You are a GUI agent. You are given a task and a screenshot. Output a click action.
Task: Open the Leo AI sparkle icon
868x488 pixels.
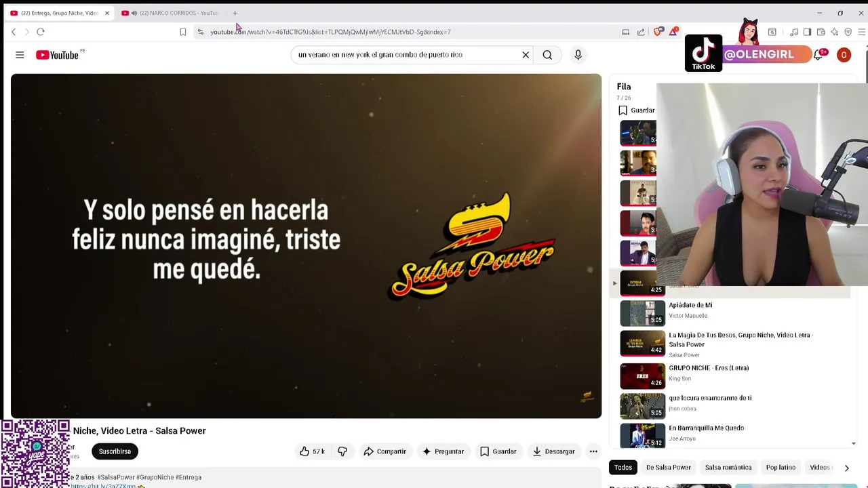pyautogui.click(x=834, y=32)
